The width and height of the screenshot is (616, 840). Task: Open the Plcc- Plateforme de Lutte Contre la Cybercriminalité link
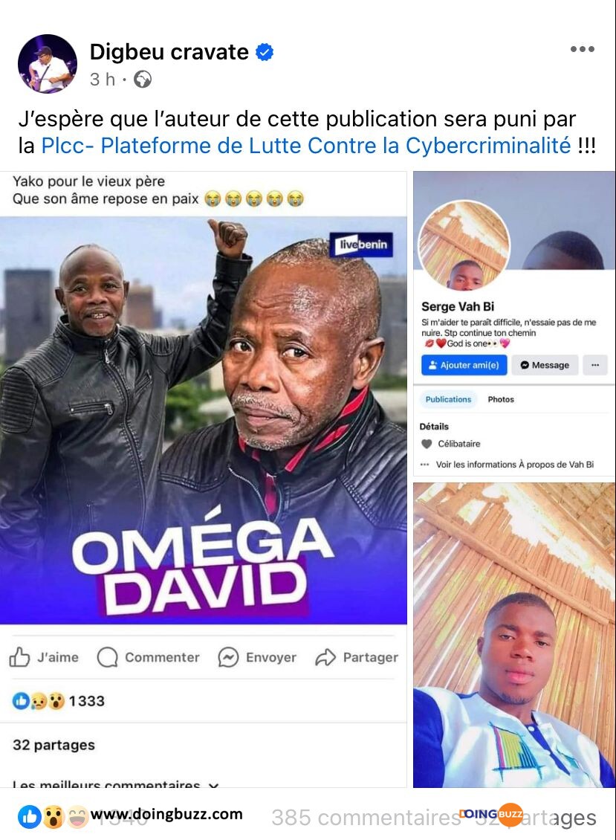306,146
